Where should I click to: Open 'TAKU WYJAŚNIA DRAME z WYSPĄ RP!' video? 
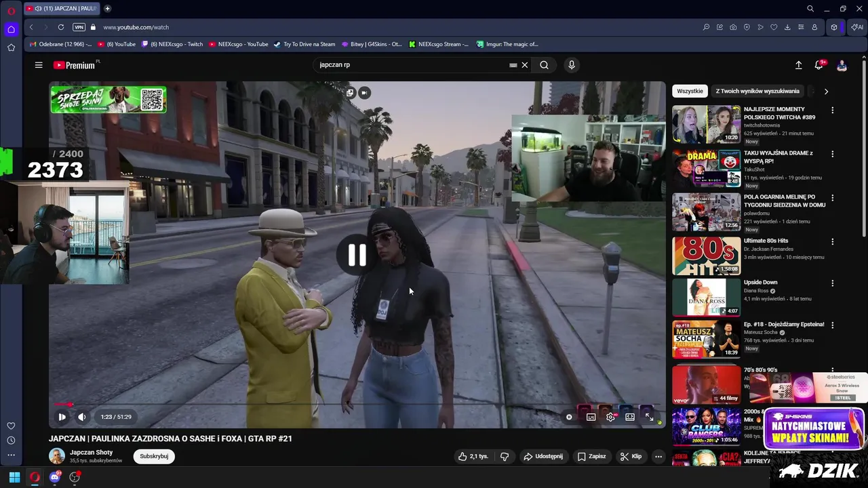click(707, 168)
